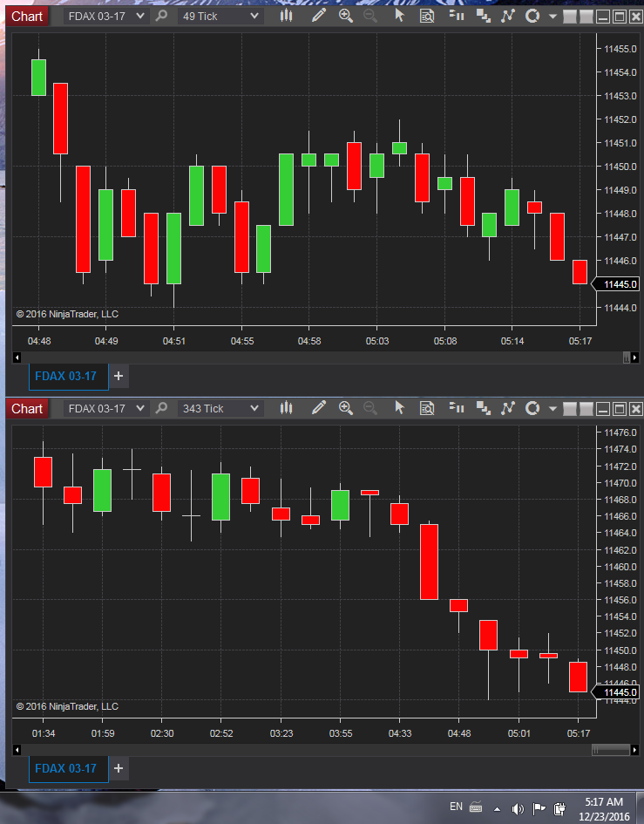The height and width of the screenshot is (824, 644).
Task: Click instrument search magnifier in 343 Tick chart
Action: tap(162, 408)
